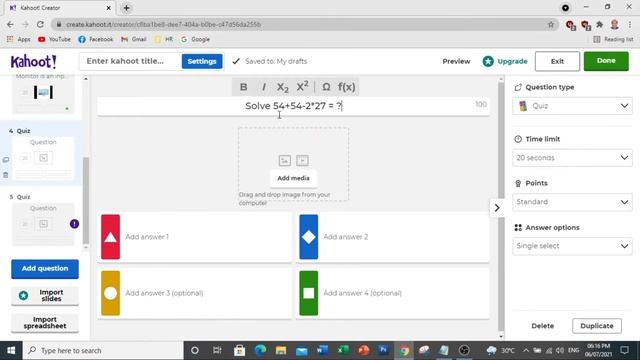Duplicate the current question

pyautogui.click(x=597, y=326)
